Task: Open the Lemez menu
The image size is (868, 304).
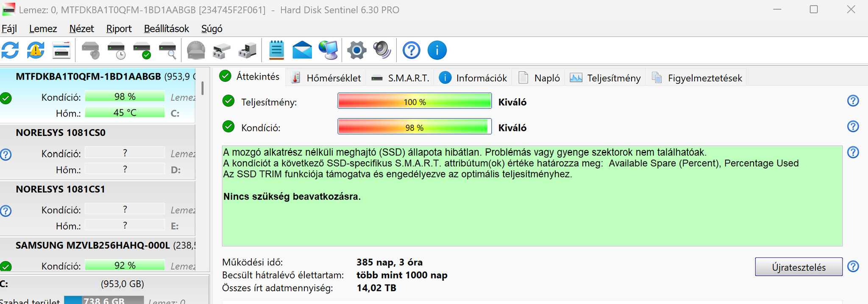Action: click(43, 29)
